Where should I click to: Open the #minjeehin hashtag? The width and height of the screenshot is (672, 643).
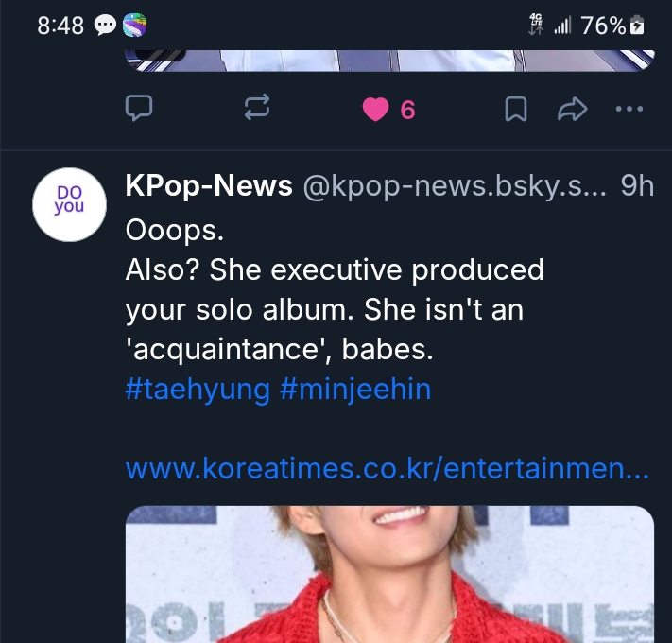[x=355, y=390]
